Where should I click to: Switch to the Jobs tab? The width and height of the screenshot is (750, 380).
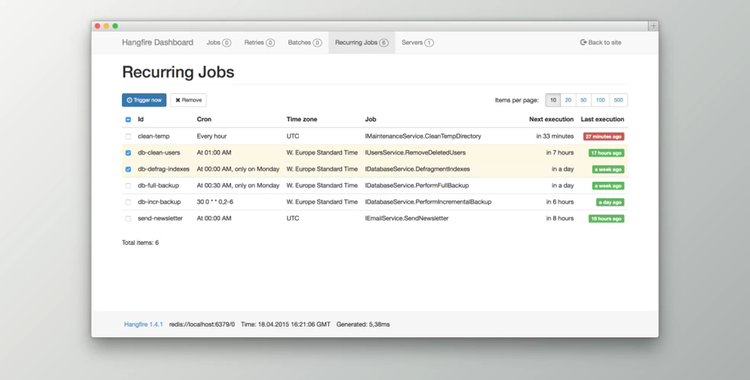pos(219,43)
